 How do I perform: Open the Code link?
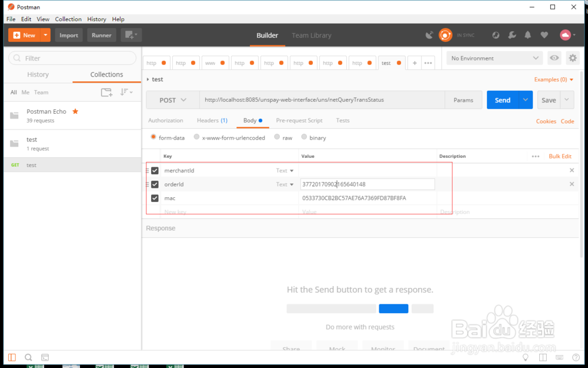pyautogui.click(x=567, y=121)
